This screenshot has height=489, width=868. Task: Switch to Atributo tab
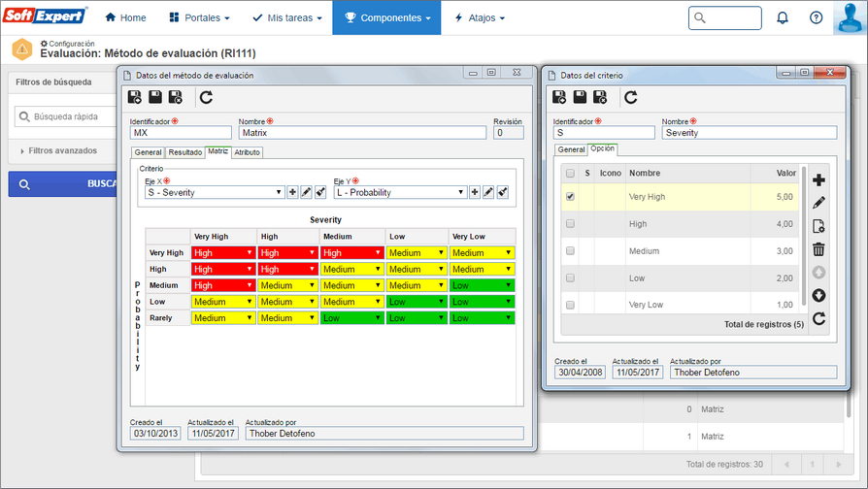coord(247,152)
